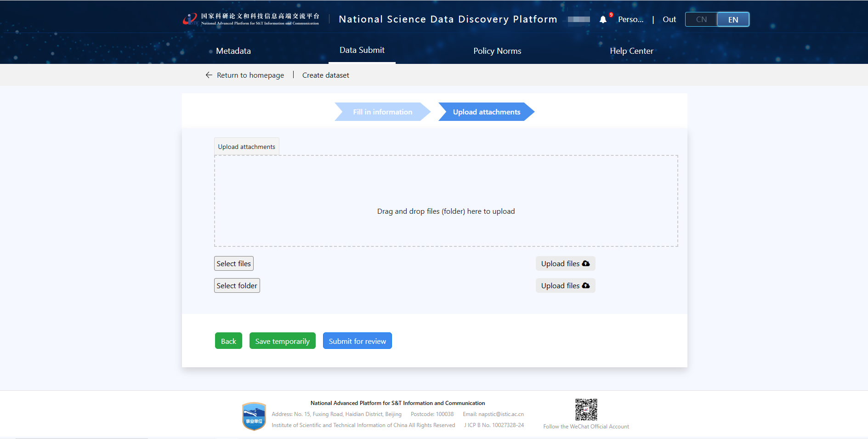Go to the Fill in information step
Image resolution: width=868 pixels, height=439 pixels.
[x=382, y=112]
